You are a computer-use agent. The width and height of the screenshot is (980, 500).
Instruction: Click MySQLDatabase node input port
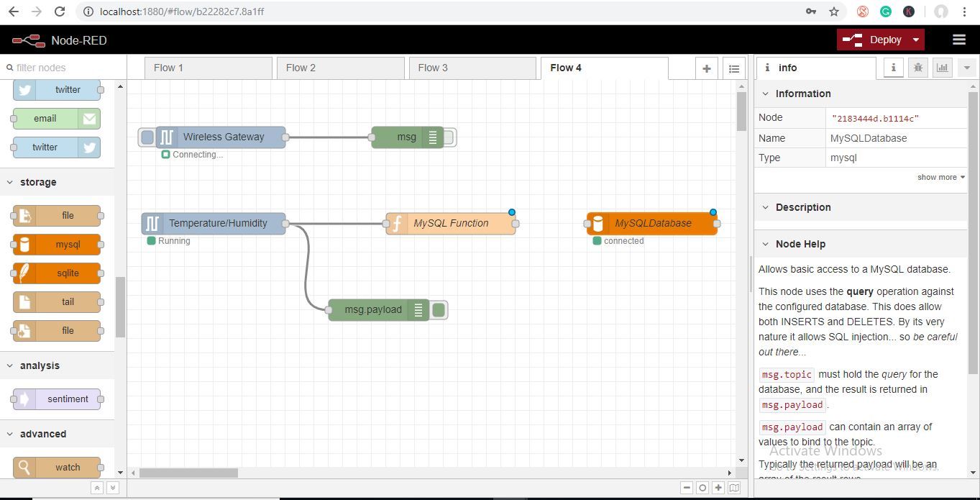click(x=587, y=224)
